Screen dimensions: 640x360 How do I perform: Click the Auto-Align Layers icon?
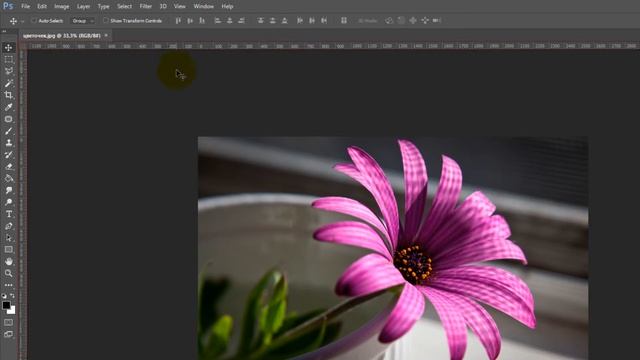[x=344, y=20]
